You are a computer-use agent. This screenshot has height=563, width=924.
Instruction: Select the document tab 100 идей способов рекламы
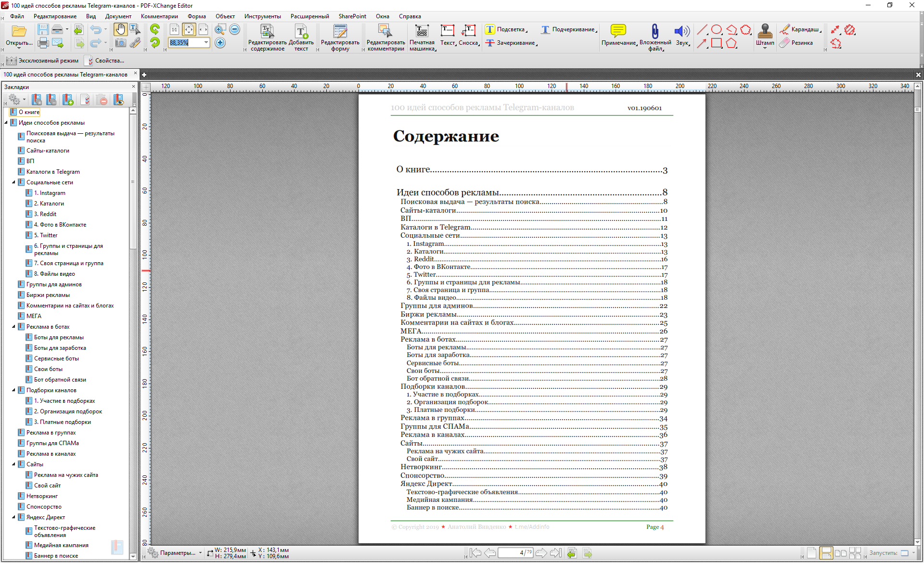[x=66, y=75]
